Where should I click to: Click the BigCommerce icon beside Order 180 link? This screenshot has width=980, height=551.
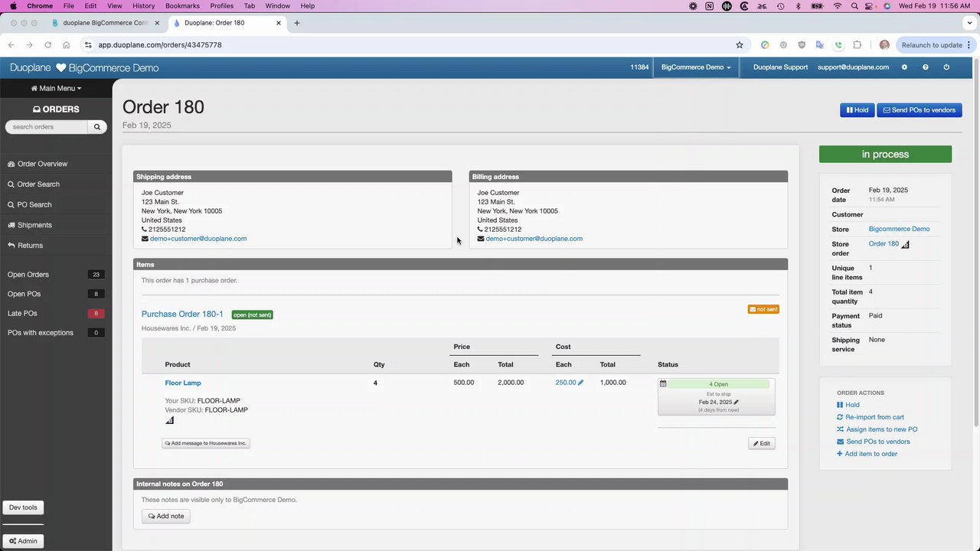(905, 245)
